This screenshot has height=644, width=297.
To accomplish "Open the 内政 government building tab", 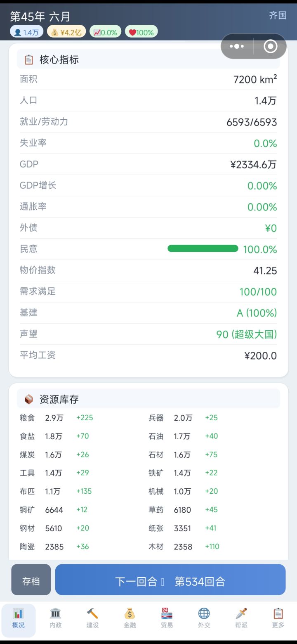I will pos(56,618).
